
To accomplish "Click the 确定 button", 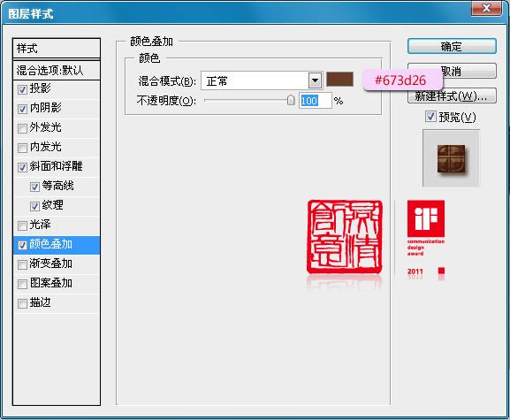I will [452, 46].
